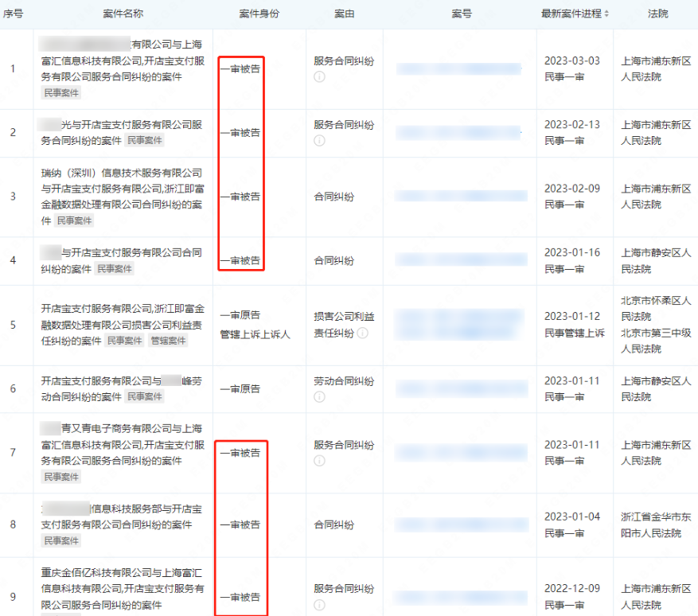Click the date 2023-03-03

click(572, 60)
